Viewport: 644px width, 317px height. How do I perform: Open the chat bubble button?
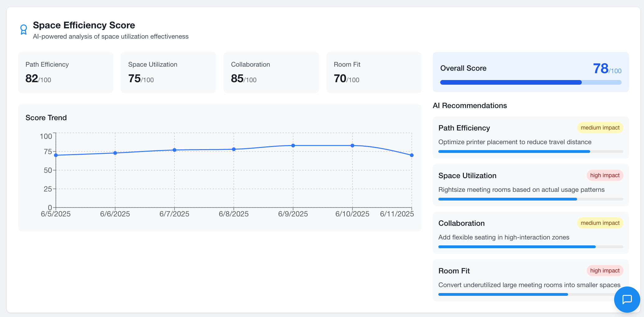pyautogui.click(x=627, y=299)
